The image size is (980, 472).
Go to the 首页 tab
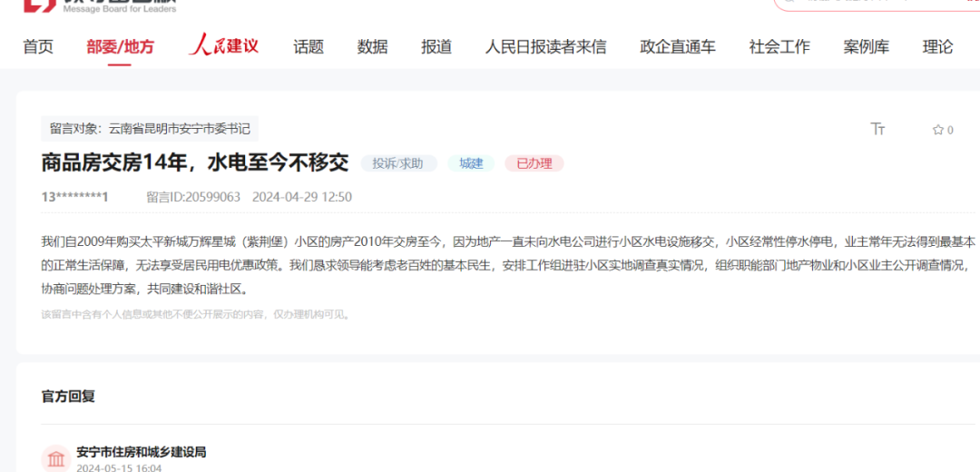coord(38,47)
